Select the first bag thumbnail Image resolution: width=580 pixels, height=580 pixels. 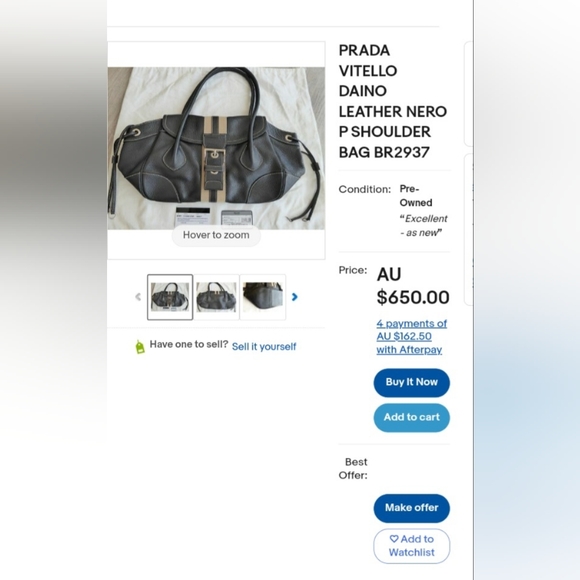pyautogui.click(x=170, y=297)
